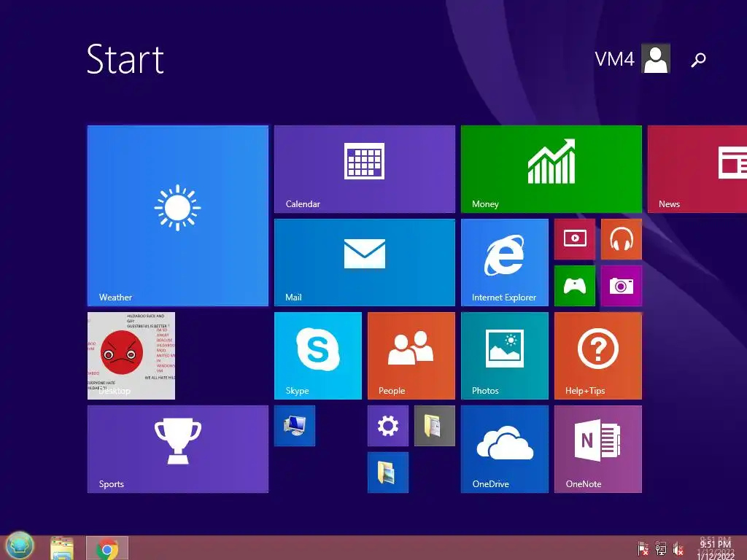Open the gray Documents folder tile

pyautogui.click(x=435, y=426)
